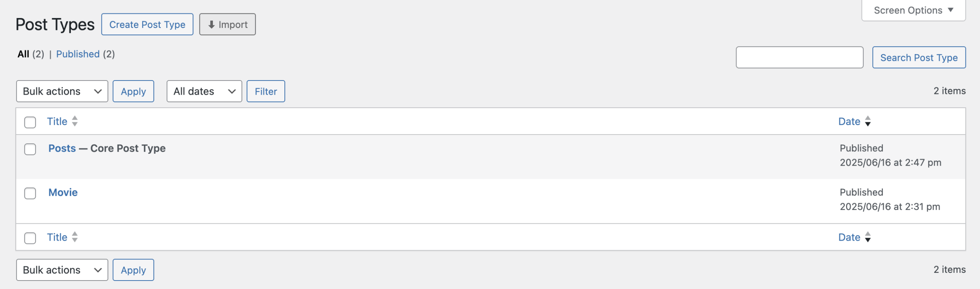Open the Screen Options panel
980x289 pixels.
point(913,10)
